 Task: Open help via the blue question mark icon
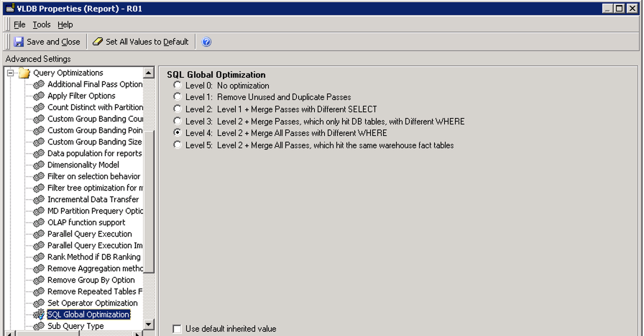tap(206, 42)
